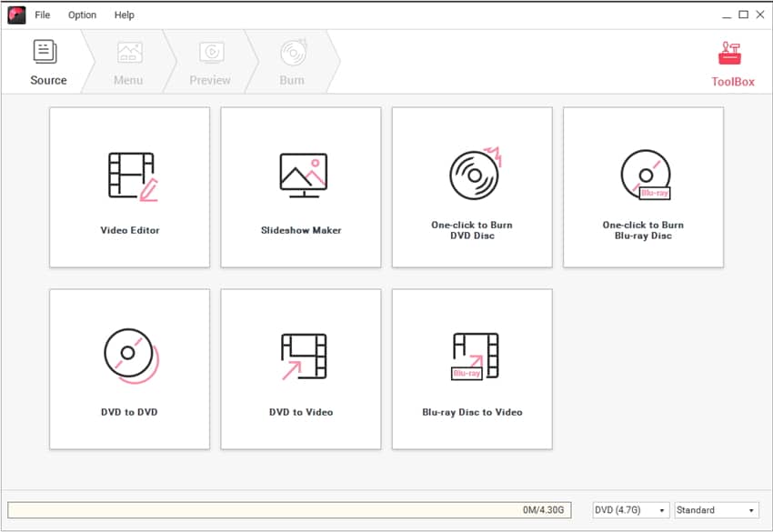The width and height of the screenshot is (773, 532).
Task: Open the Video Editor tool
Action: pyautogui.click(x=129, y=187)
